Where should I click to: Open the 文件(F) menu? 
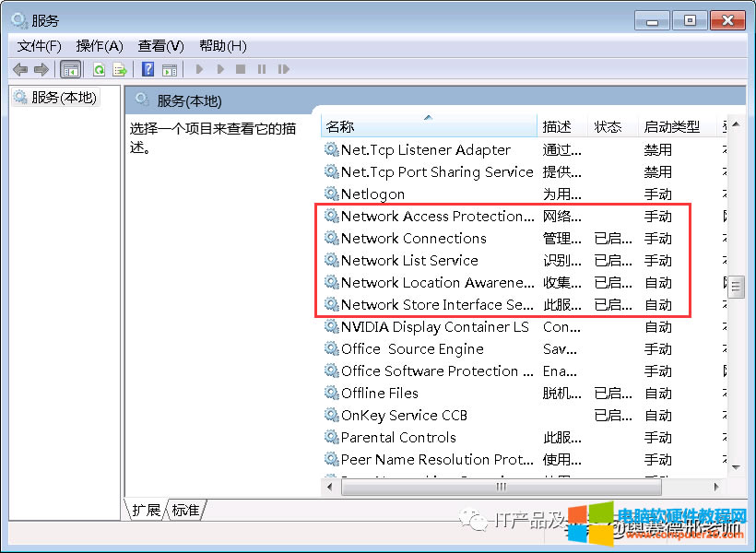click(x=39, y=46)
